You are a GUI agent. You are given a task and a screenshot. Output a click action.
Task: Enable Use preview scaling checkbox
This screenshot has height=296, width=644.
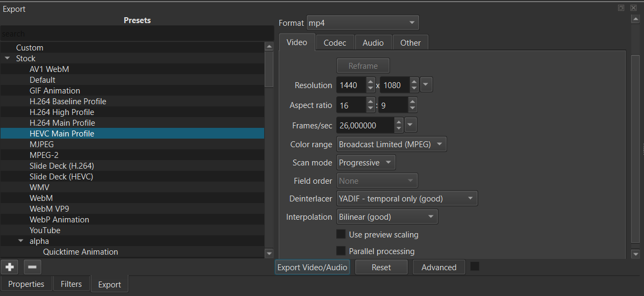[x=341, y=234]
